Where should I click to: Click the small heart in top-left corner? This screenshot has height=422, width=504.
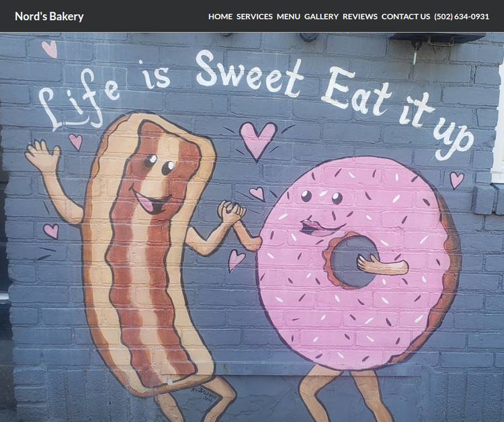tap(50, 48)
